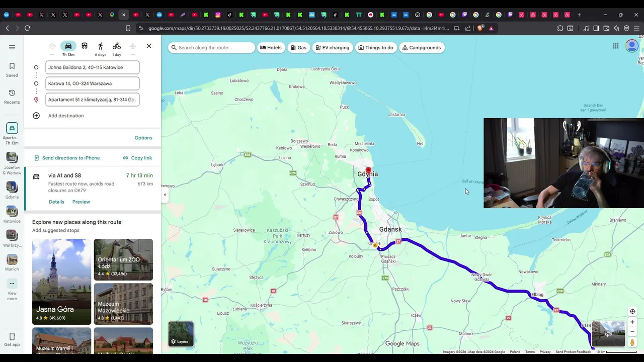Select Street View pegman
644x362 pixels.
coord(632,342)
